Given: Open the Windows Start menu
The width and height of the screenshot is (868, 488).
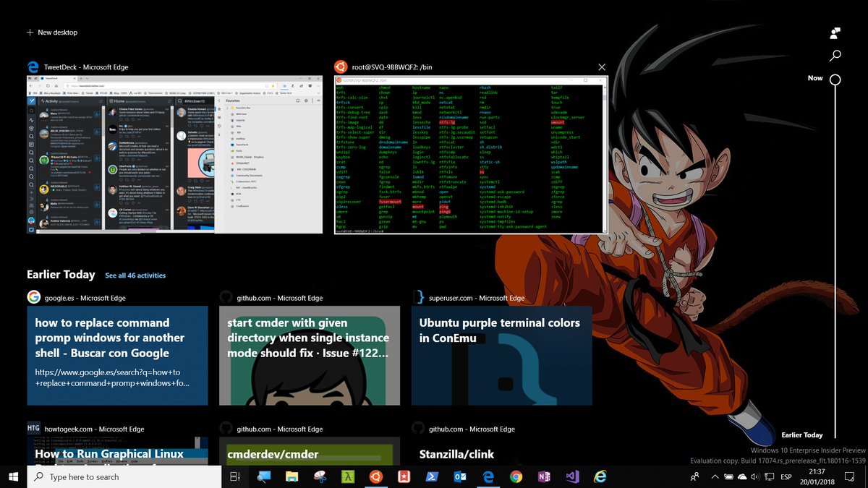Looking at the screenshot, I should [14, 476].
